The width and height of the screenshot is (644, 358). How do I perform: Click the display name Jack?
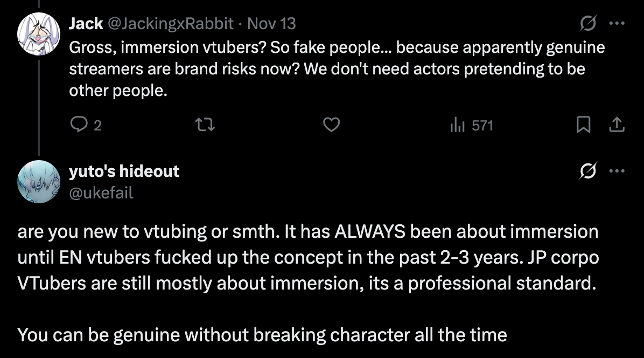click(x=86, y=23)
